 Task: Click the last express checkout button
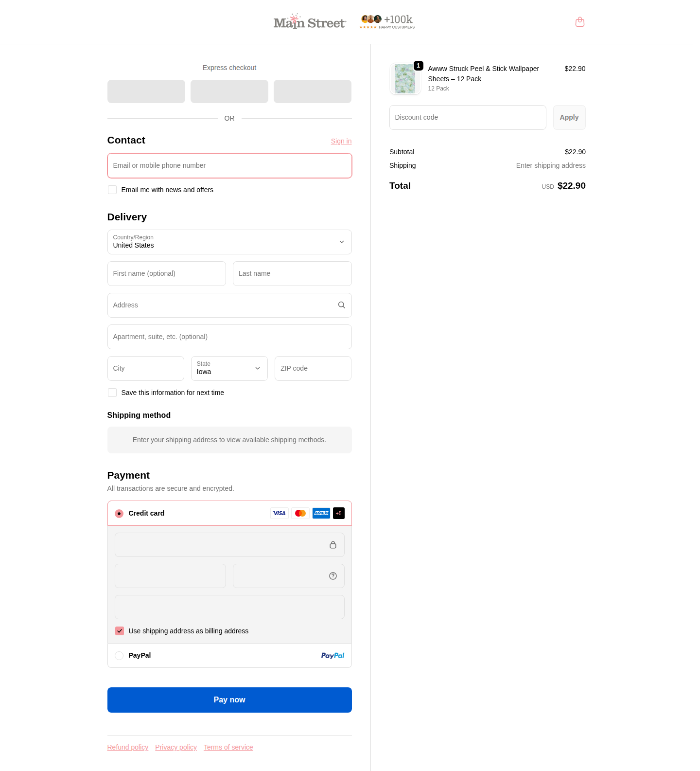pyautogui.click(x=313, y=91)
